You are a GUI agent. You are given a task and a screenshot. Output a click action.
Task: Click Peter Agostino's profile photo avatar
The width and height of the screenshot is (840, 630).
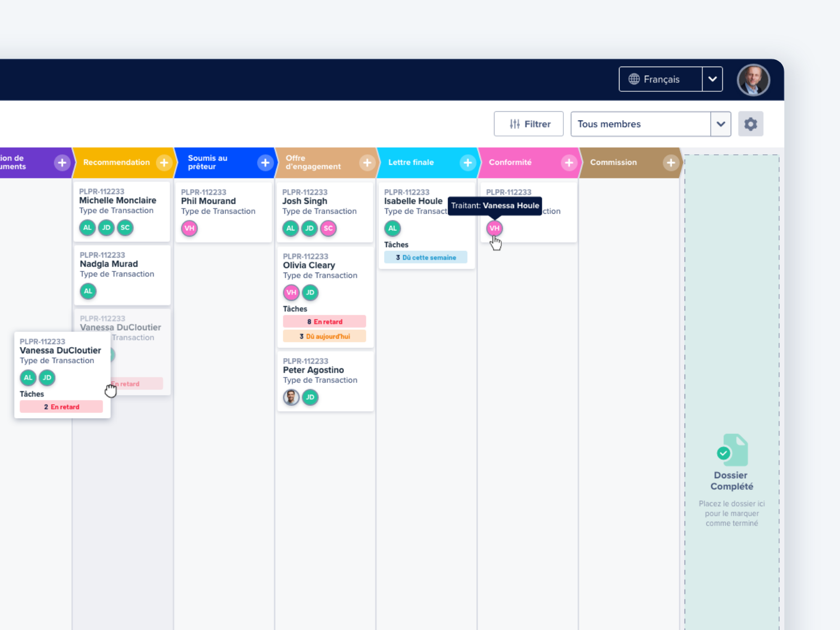[291, 397]
